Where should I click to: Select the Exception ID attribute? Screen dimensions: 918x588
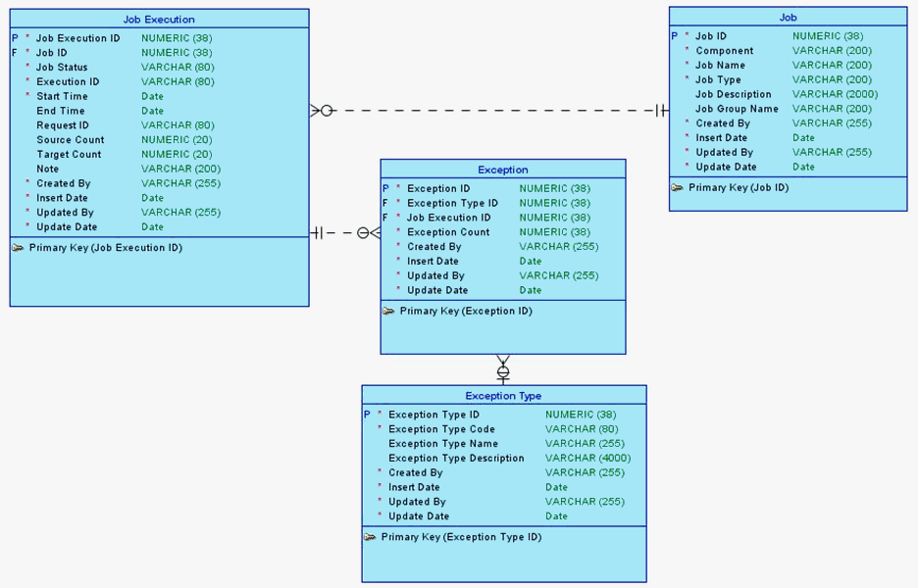438,188
